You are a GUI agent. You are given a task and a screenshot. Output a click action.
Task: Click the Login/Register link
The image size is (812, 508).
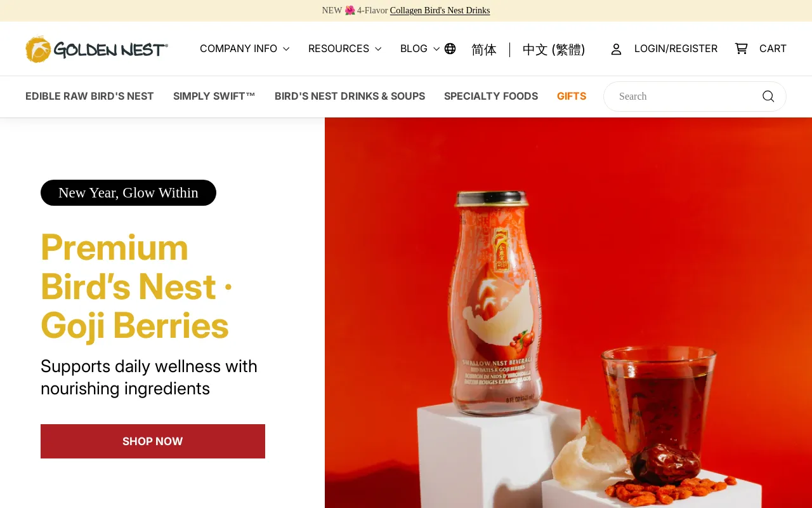click(x=676, y=49)
